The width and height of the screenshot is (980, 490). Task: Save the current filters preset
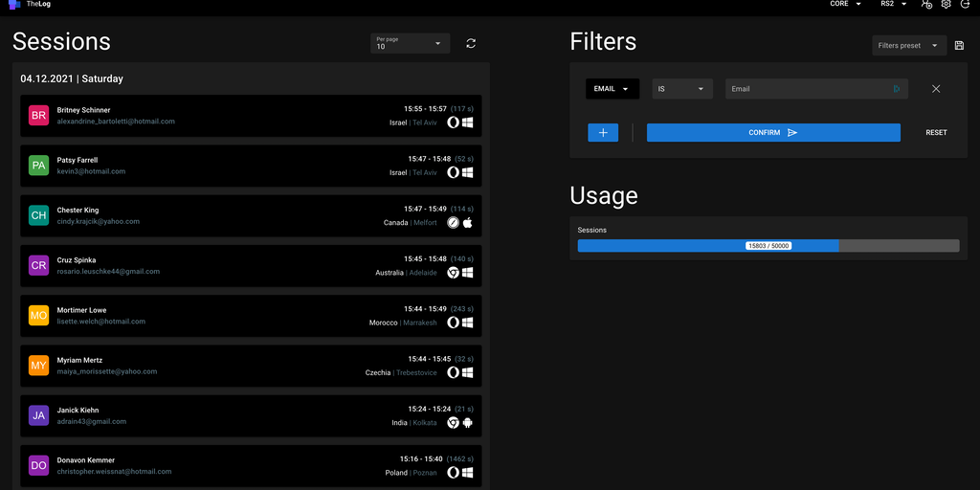click(x=959, y=45)
